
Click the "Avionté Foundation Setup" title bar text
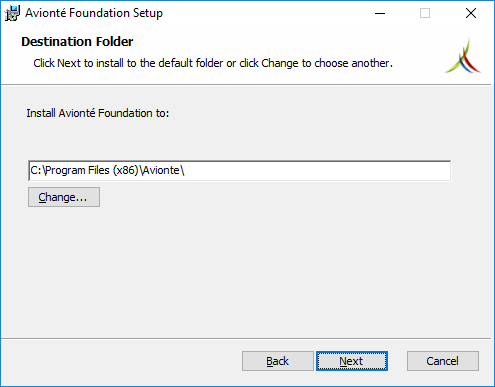point(94,13)
